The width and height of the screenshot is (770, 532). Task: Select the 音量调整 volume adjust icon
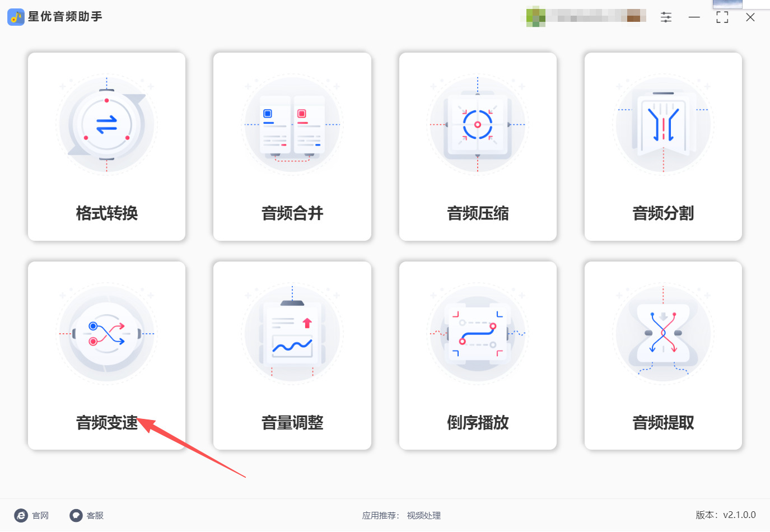tap(292, 334)
